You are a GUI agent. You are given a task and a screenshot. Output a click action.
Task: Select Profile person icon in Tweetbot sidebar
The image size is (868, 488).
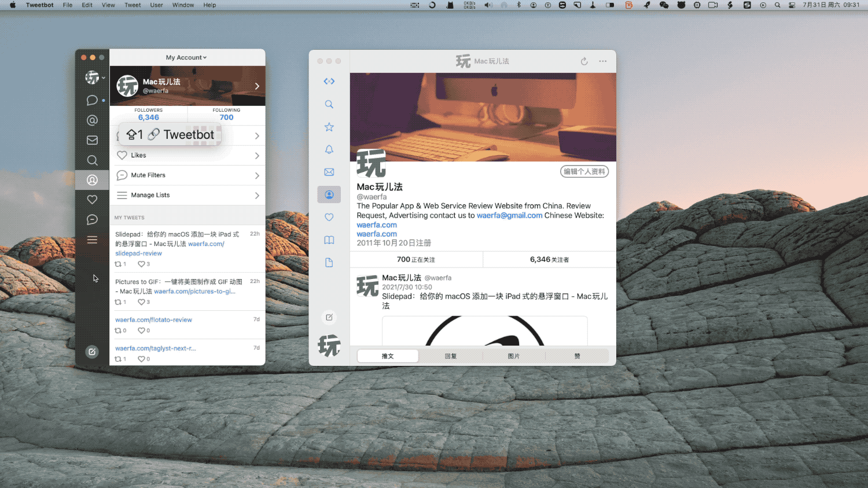(92, 180)
